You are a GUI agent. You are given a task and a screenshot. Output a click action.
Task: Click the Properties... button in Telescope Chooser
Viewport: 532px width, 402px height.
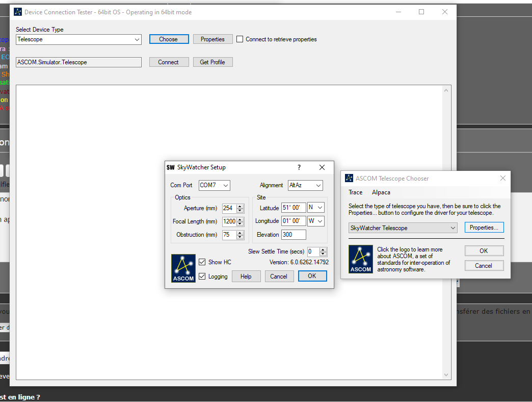pyautogui.click(x=484, y=228)
